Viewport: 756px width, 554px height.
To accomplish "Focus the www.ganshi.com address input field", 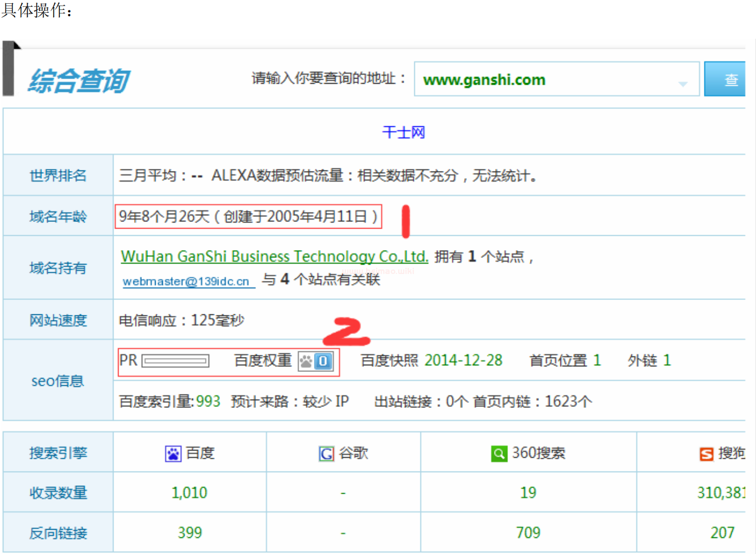I will point(543,80).
